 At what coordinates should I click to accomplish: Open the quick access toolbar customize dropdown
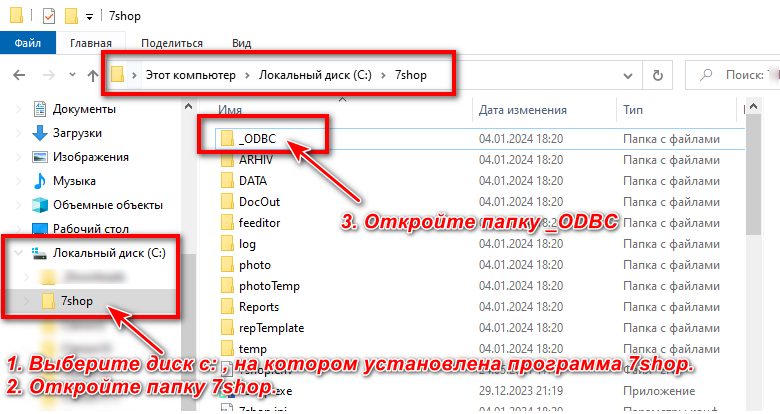[89, 17]
